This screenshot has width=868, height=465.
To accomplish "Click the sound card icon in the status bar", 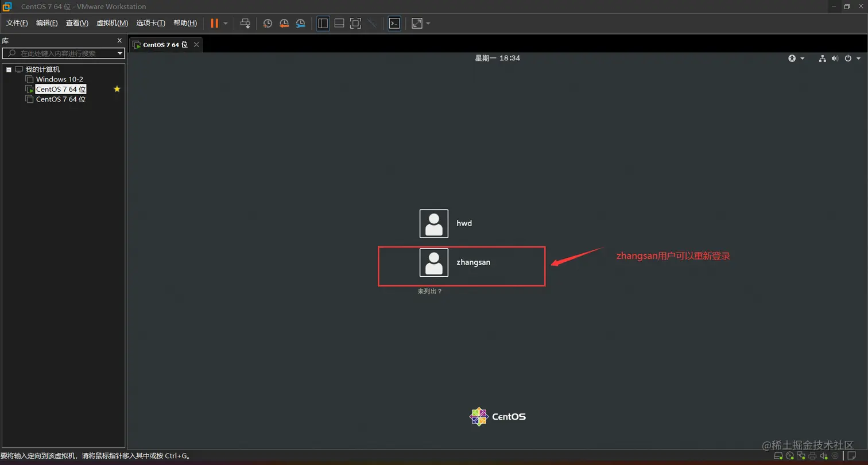I will [824, 456].
